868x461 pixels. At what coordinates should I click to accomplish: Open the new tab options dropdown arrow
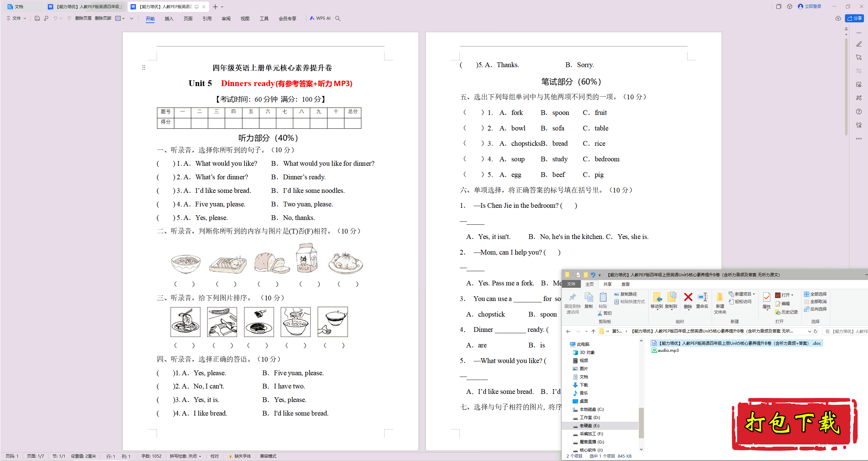click(222, 7)
